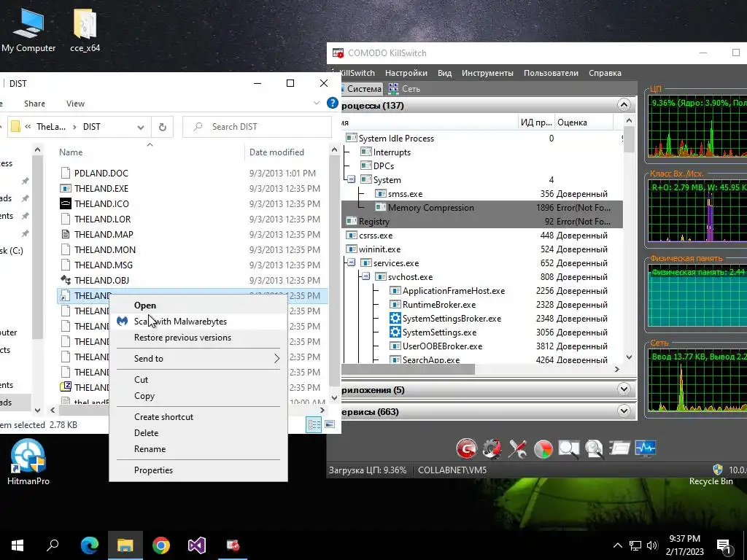Open the red Comodo C icon in KillSwitch toolbar
Image resolution: width=747 pixels, height=560 pixels.
coord(466,448)
